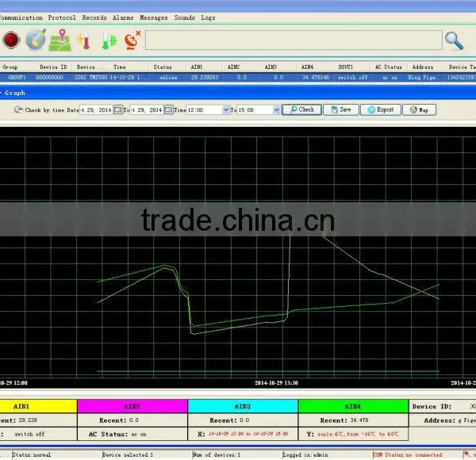Screen dimensions: 476x460
Task: Click the flashlight search toolbar icon
Action: 36,40
